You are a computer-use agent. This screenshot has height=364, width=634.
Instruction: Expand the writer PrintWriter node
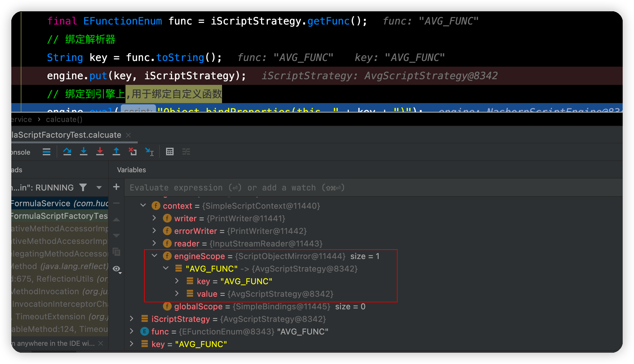[x=154, y=218]
